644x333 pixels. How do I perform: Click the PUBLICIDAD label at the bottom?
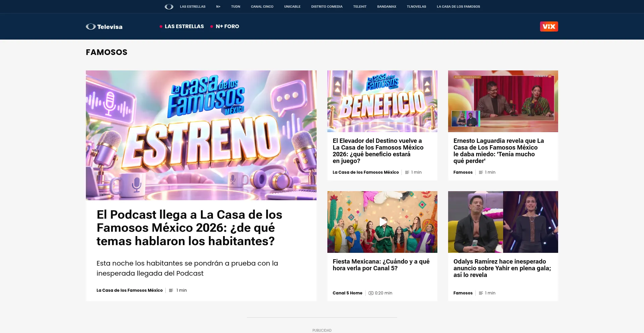[x=322, y=330]
